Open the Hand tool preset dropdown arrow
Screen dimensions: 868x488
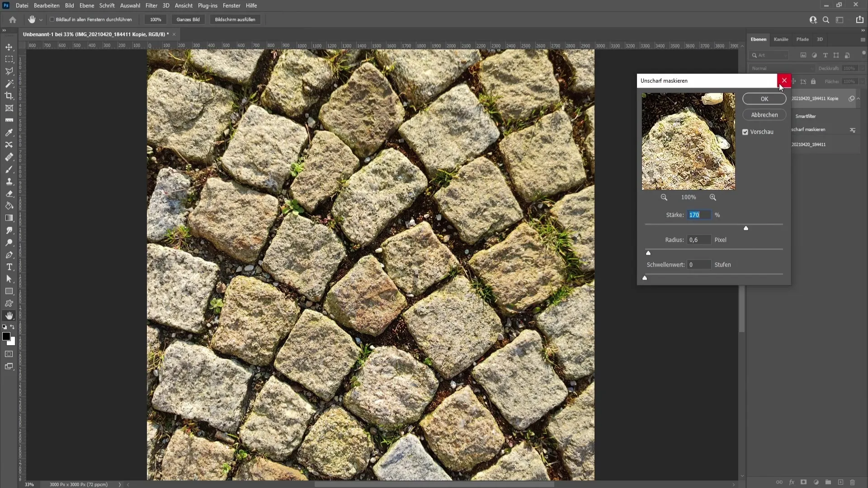pos(41,20)
